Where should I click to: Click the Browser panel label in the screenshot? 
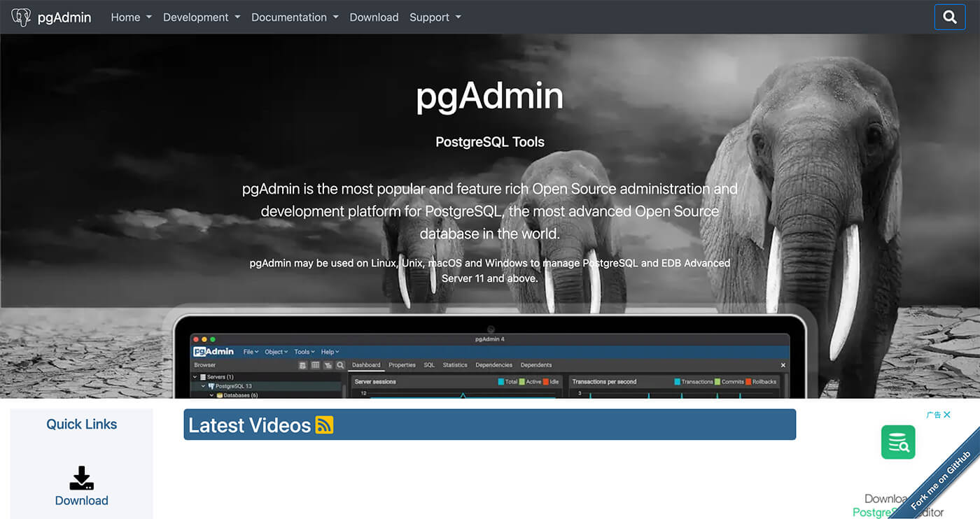[x=205, y=365]
